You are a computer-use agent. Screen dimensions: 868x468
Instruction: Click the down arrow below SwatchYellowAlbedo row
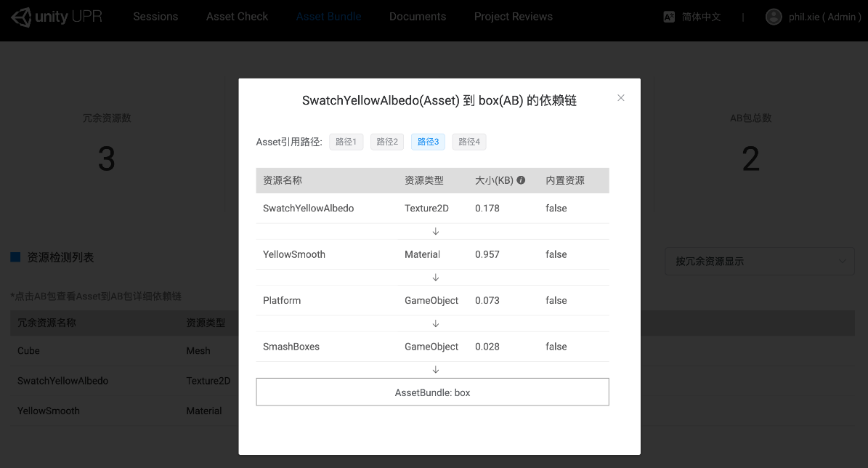point(435,231)
